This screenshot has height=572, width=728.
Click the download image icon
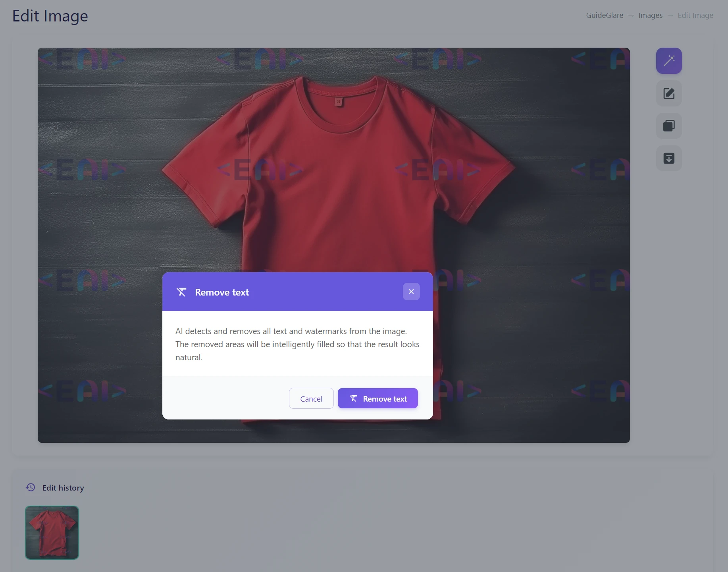(x=668, y=158)
